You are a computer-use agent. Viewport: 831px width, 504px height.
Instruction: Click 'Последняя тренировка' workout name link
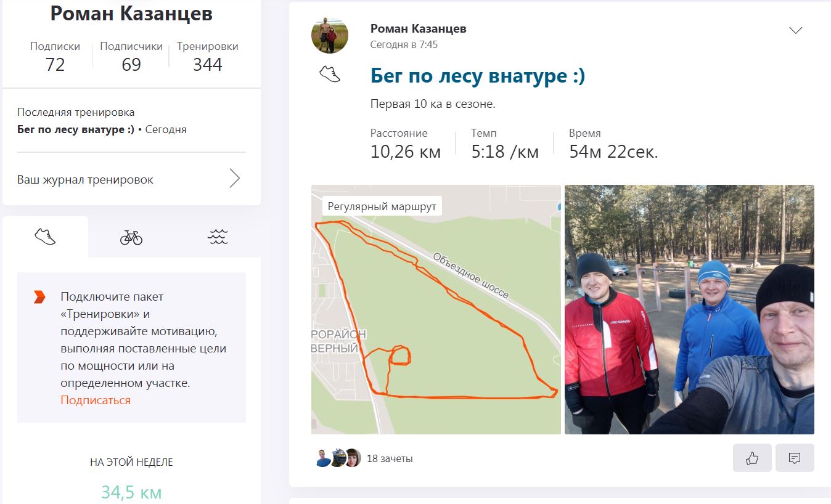(x=76, y=129)
